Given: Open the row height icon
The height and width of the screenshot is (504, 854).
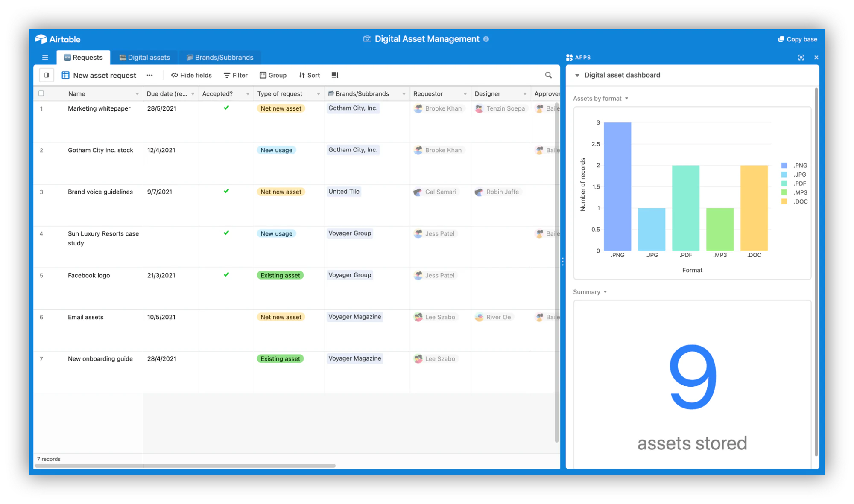Looking at the screenshot, I should (335, 75).
